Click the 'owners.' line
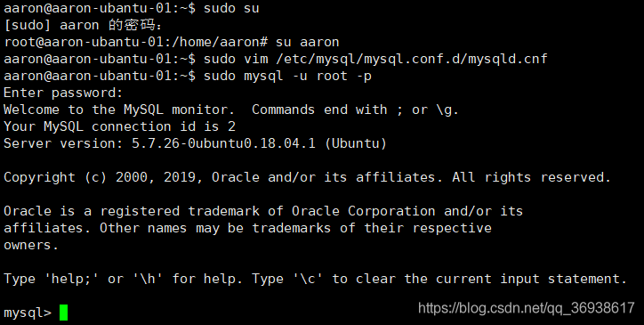This screenshot has height=325, width=644. pos(31,245)
